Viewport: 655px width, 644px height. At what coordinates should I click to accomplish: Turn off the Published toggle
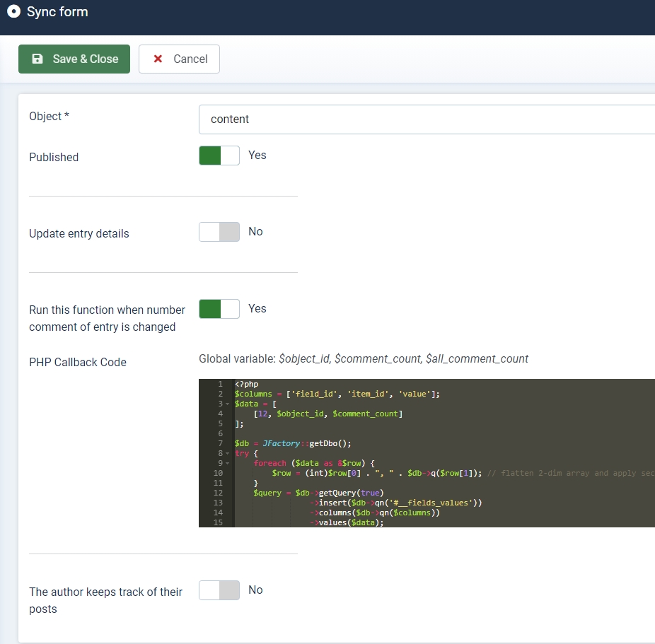coord(219,156)
